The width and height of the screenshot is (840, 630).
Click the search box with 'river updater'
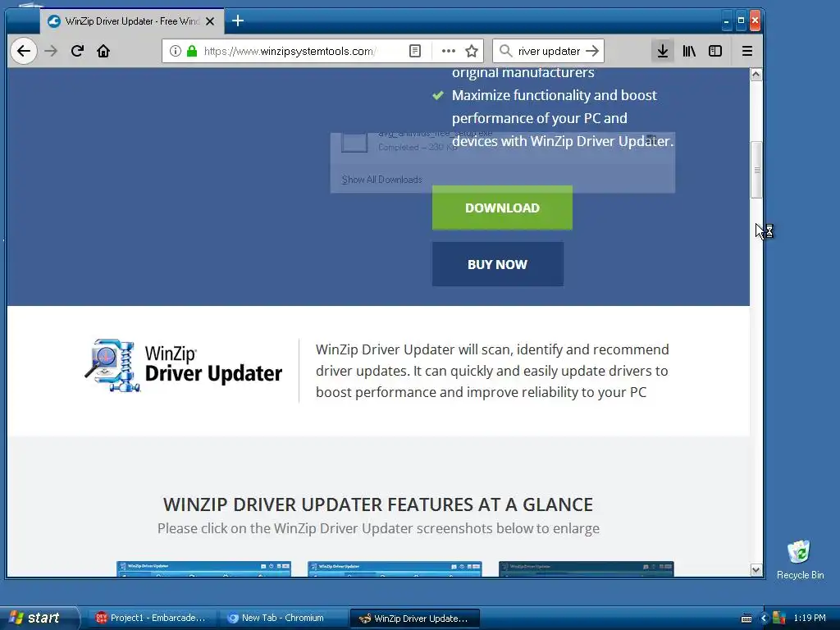548,51
